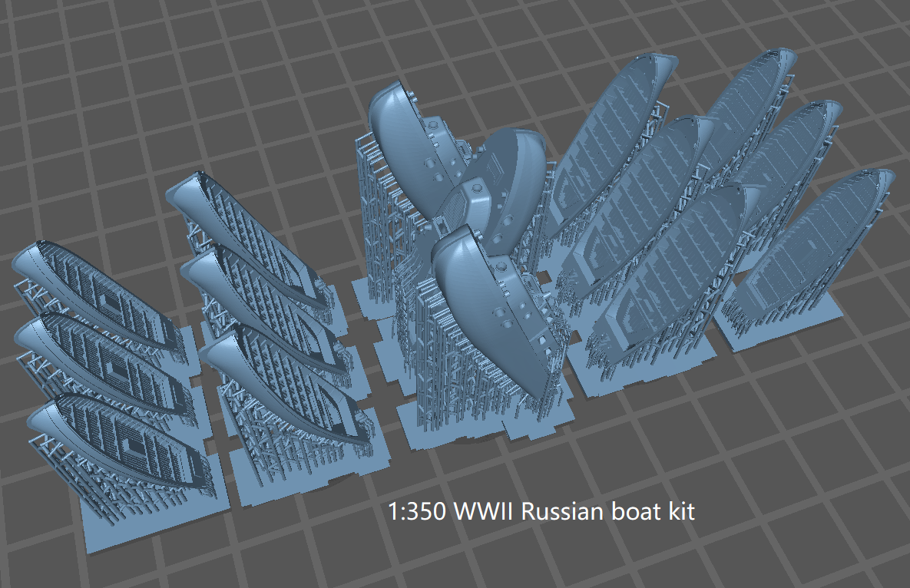The height and width of the screenshot is (588, 910).
Task: Click the "1:350 WWII Russian boat kit" caption
Action: [541, 511]
